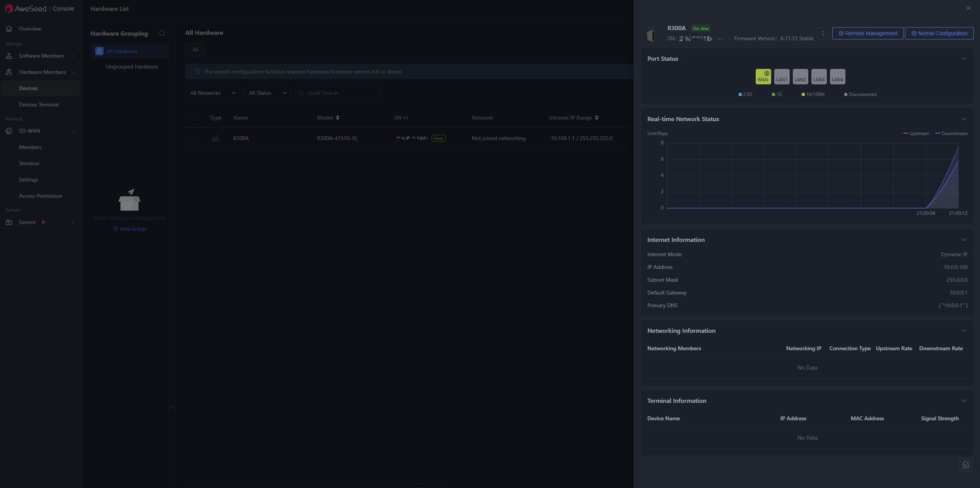Click 'Not joined networking' cell
Viewport: 980px width, 488px height.
[x=499, y=138]
